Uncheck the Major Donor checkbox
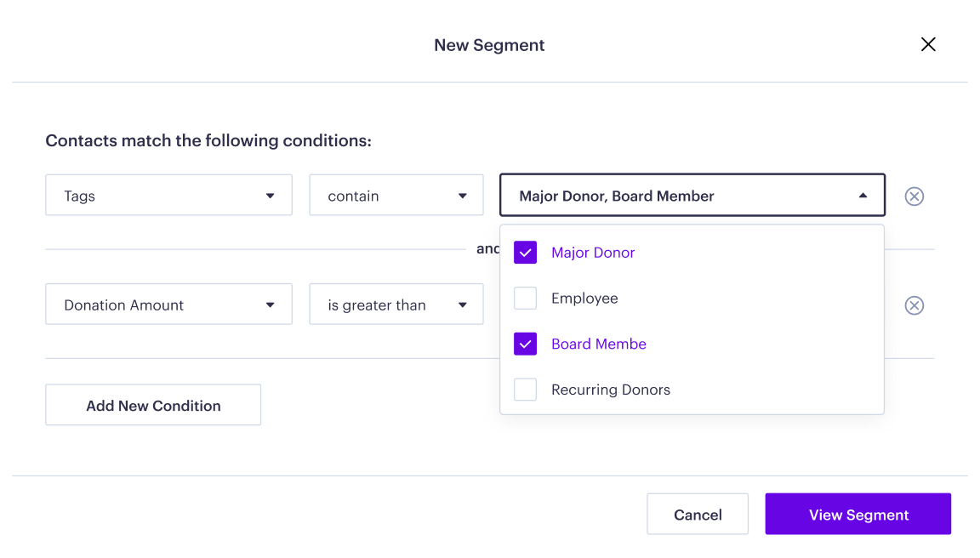The width and height of the screenshot is (980, 558). coord(526,253)
